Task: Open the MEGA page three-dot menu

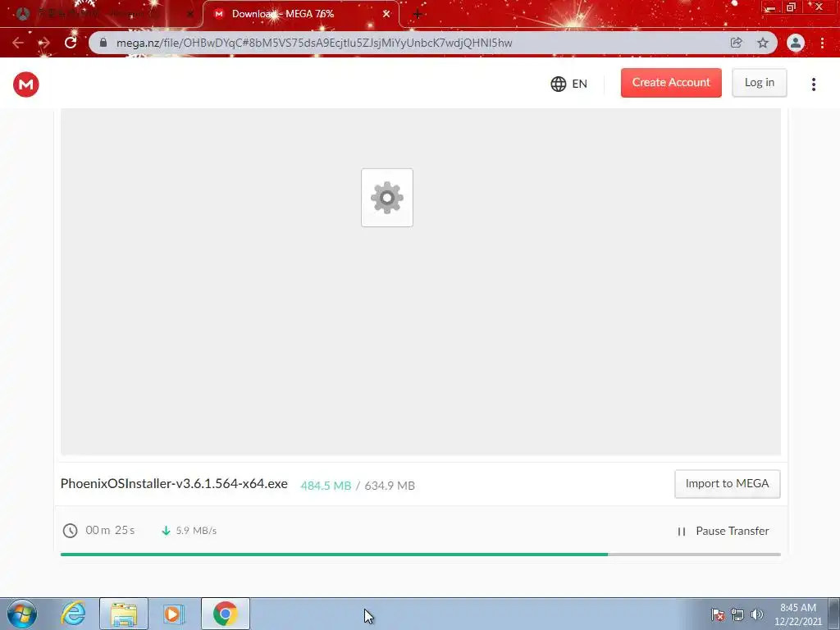Action: click(x=813, y=84)
